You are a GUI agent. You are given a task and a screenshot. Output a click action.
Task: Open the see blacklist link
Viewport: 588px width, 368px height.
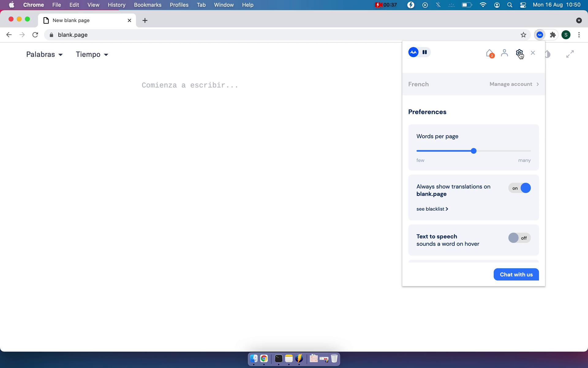[432, 209]
